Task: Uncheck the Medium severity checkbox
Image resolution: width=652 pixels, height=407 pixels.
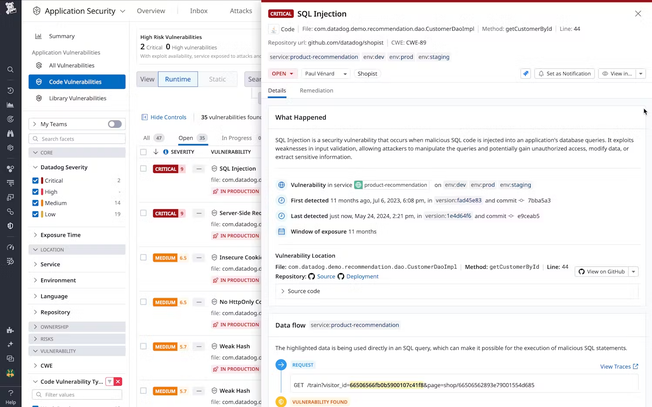Action: tap(37, 203)
